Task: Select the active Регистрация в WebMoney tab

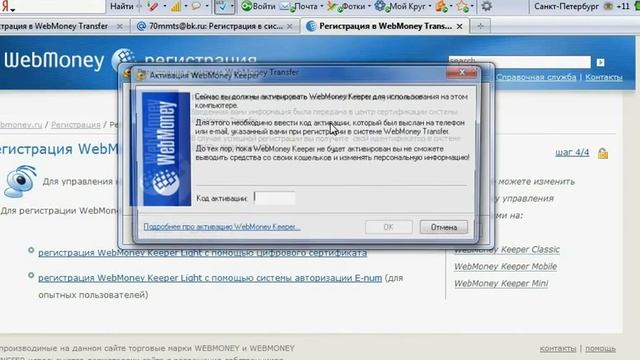Action: 385,26
